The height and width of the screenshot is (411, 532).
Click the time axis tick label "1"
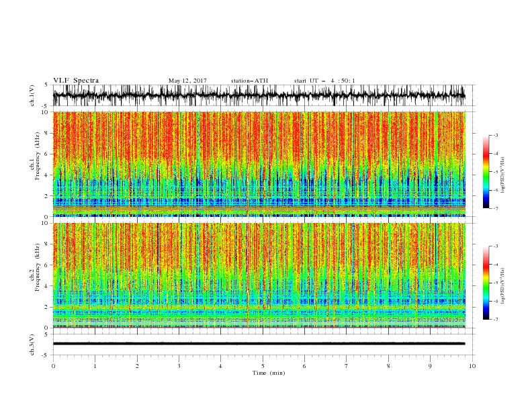[95, 366]
